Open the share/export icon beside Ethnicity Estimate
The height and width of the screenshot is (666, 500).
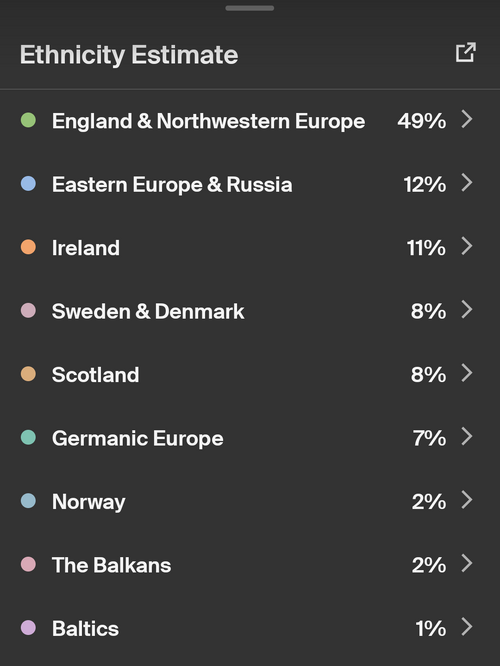pyautogui.click(x=466, y=52)
